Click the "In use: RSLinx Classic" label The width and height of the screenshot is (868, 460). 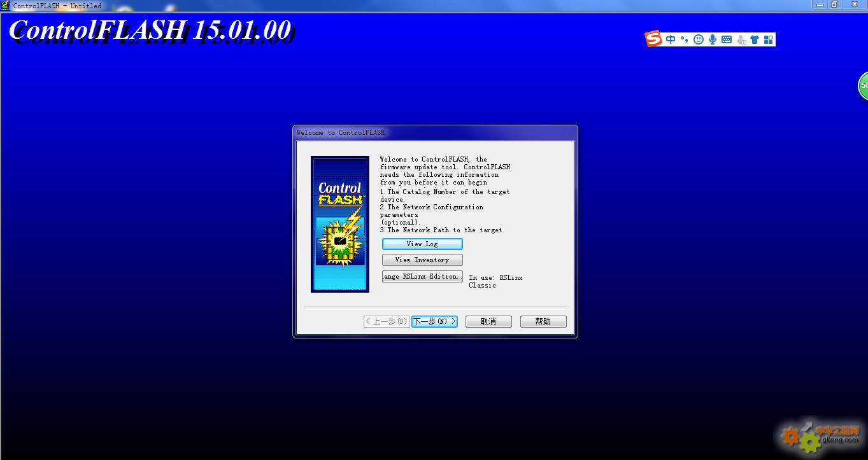(496, 281)
